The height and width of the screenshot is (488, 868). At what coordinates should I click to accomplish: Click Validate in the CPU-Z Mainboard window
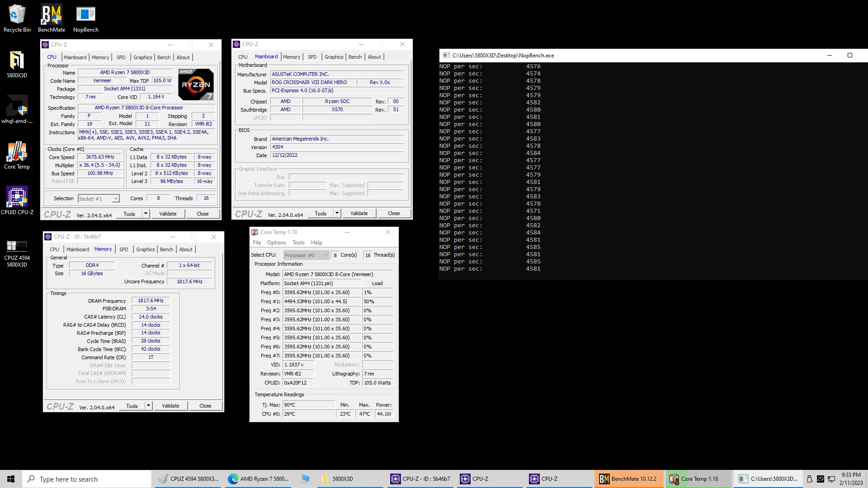(359, 213)
